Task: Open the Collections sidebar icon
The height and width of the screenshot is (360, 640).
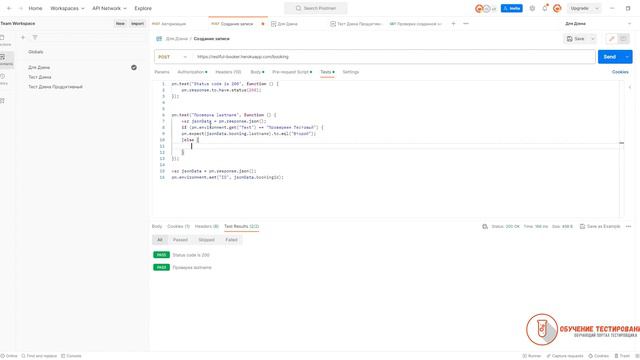Action: click(3, 40)
